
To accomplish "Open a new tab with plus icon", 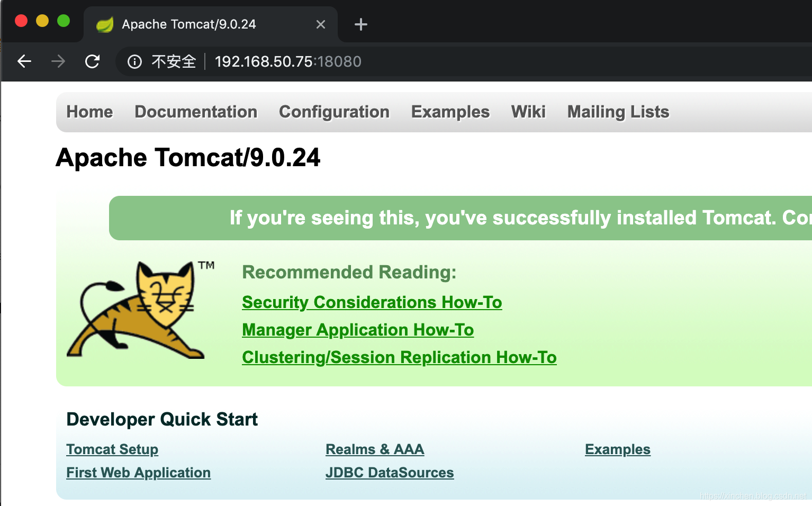I will tap(361, 24).
